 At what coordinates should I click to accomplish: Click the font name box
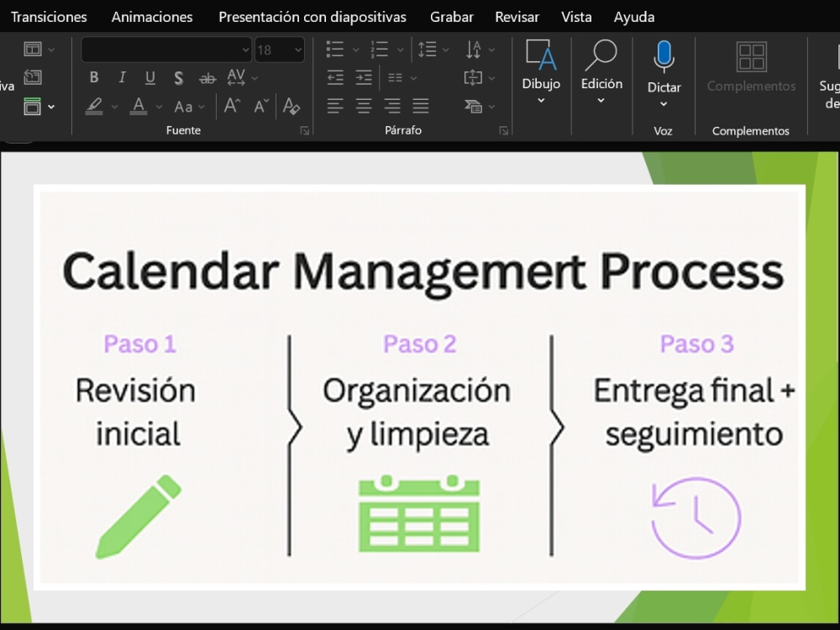point(166,50)
